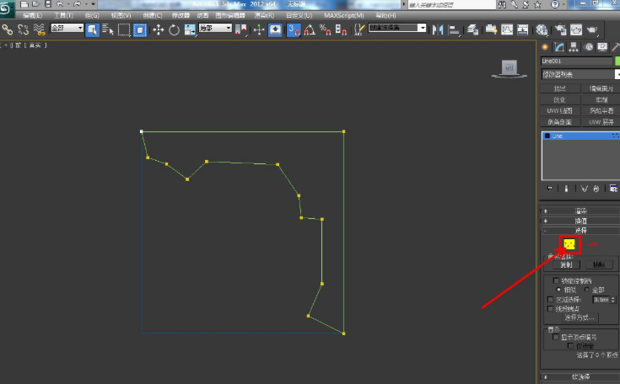Click Save File icon in quick access toolbar
620x384 pixels.
[x=48, y=4]
